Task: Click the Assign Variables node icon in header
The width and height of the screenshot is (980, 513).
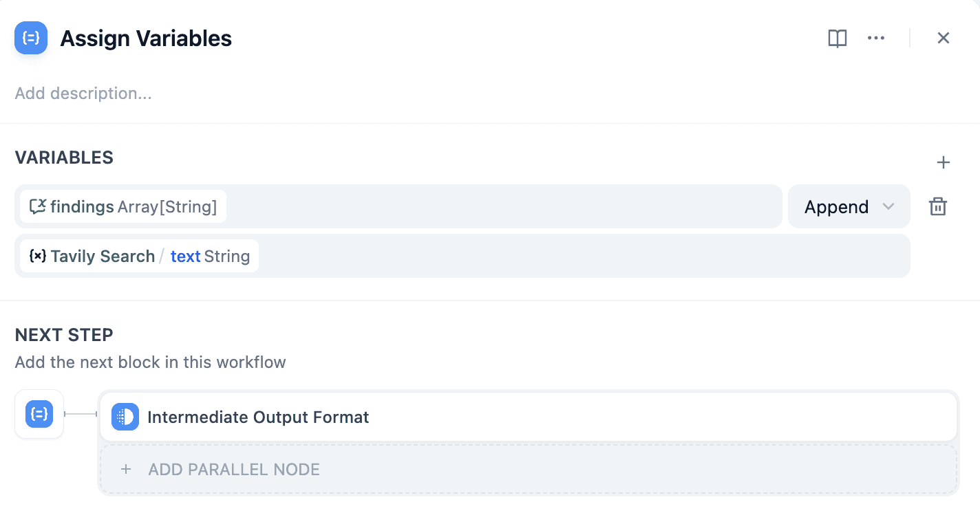Action: coord(31,39)
